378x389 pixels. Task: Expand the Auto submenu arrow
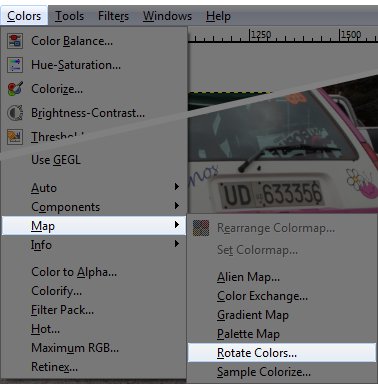pos(177,187)
